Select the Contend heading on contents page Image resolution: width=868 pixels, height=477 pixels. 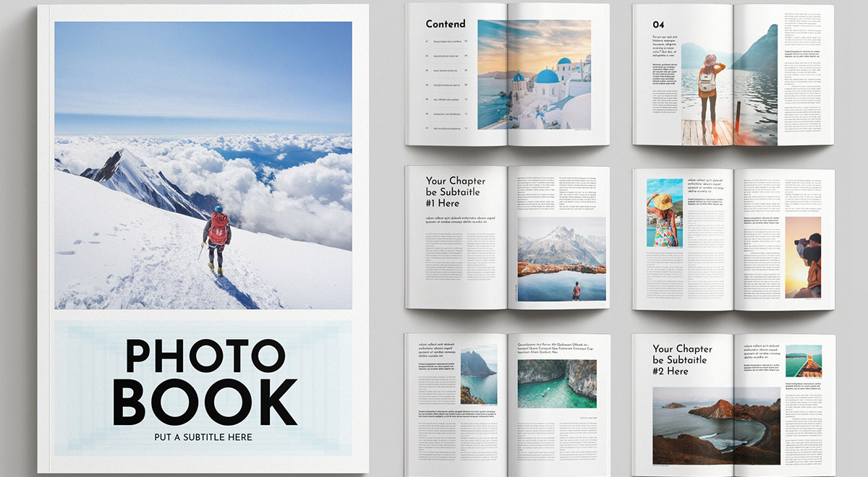(x=446, y=24)
